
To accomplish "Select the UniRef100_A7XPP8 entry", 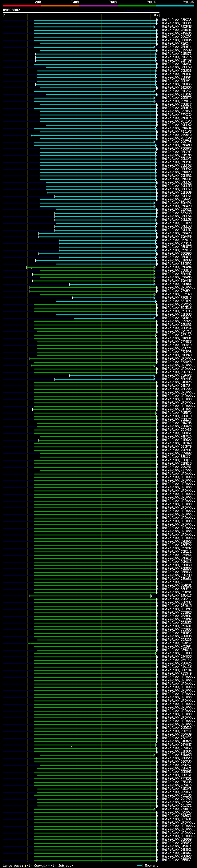I will pos(177,352).
